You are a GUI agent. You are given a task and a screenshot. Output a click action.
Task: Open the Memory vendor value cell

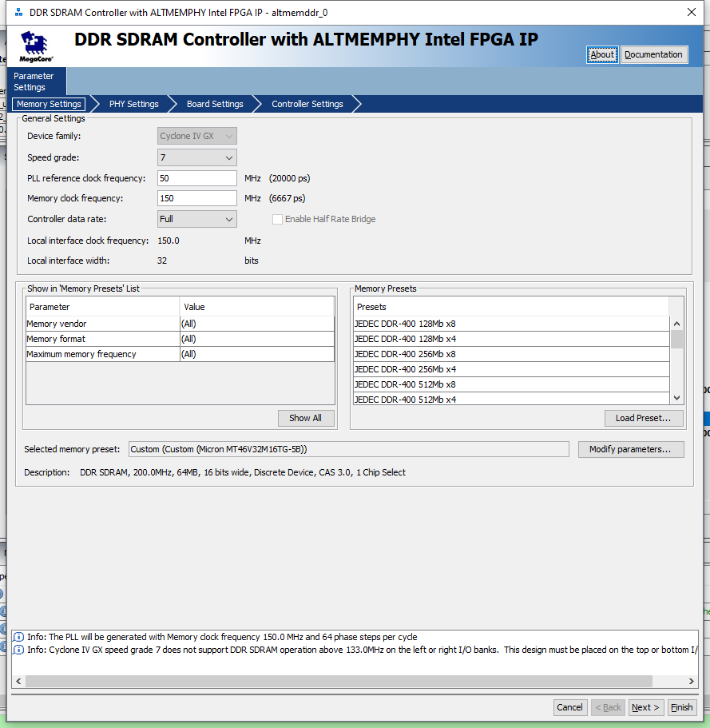[x=257, y=324]
